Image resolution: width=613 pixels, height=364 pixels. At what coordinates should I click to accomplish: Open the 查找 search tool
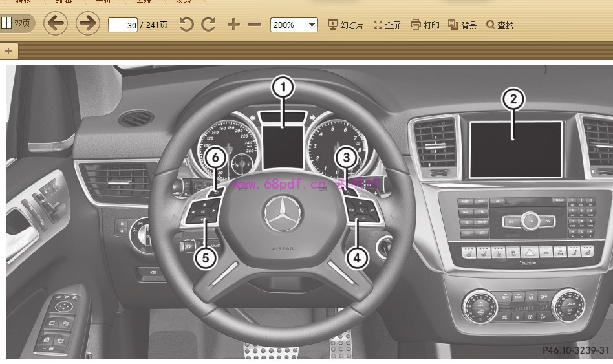(x=500, y=25)
